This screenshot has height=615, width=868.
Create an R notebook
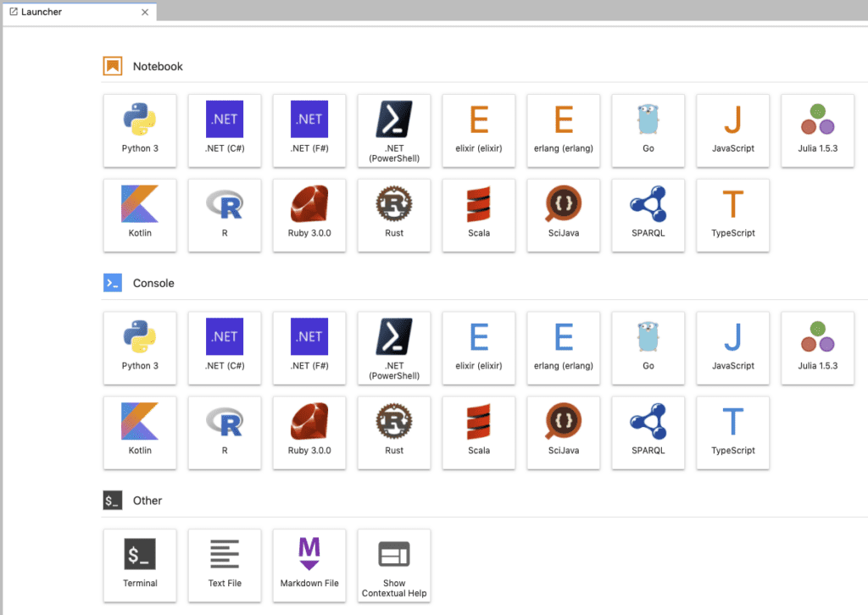tap(225, 215)
